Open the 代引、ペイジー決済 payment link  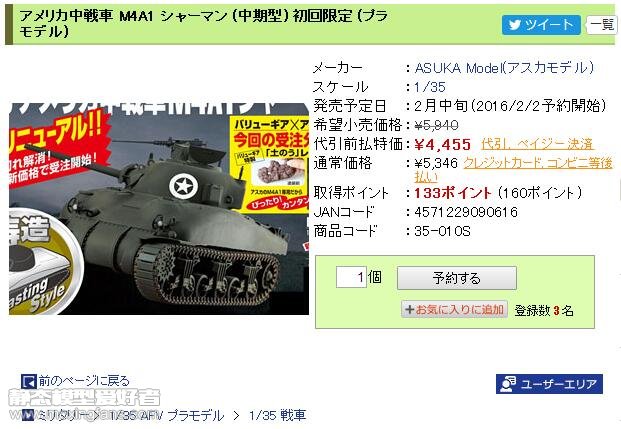(537, 144)
